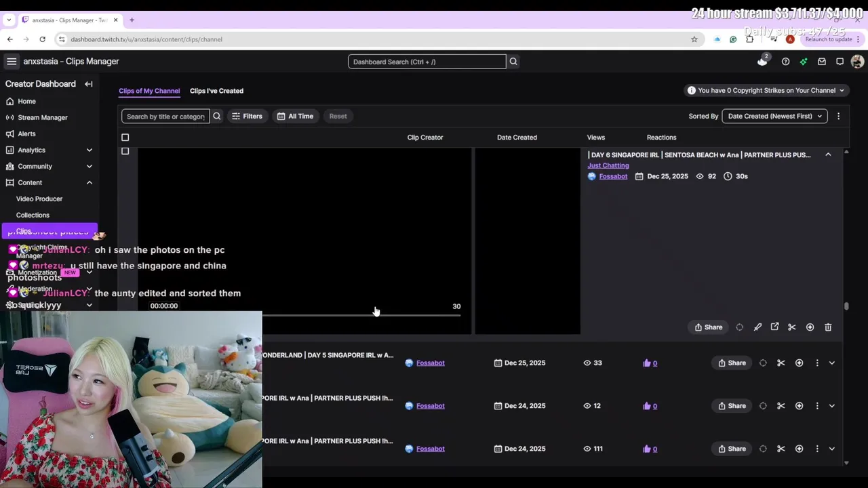868x488 pixels.
Task: Submit the clip search magnifier
Action: click(x=217, y=117)
